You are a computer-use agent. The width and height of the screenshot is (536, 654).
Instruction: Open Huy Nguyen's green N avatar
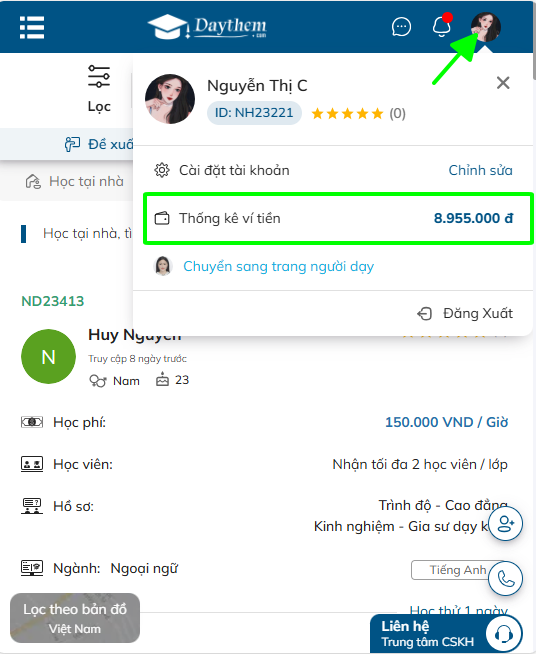click(48, 357)
